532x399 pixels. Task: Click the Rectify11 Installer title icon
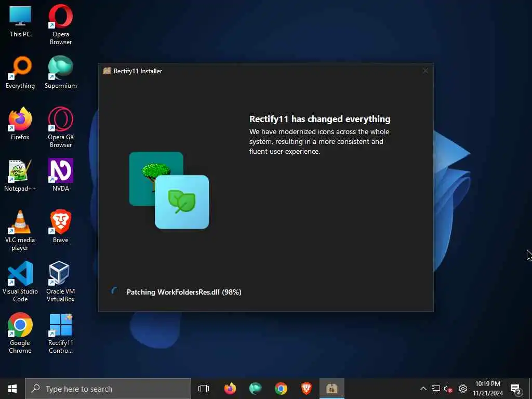(107, 71)
